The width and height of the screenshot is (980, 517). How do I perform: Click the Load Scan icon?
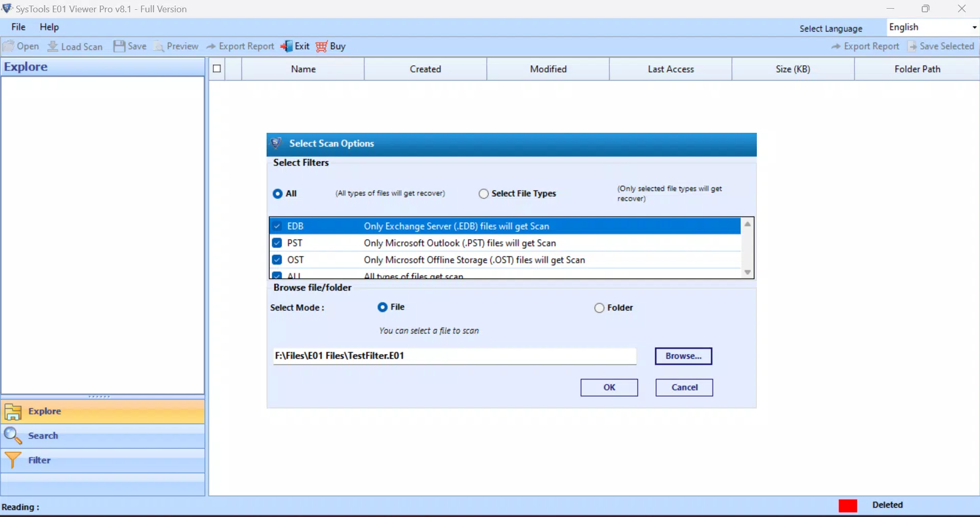pyautogui.click(x=53, y=46)
